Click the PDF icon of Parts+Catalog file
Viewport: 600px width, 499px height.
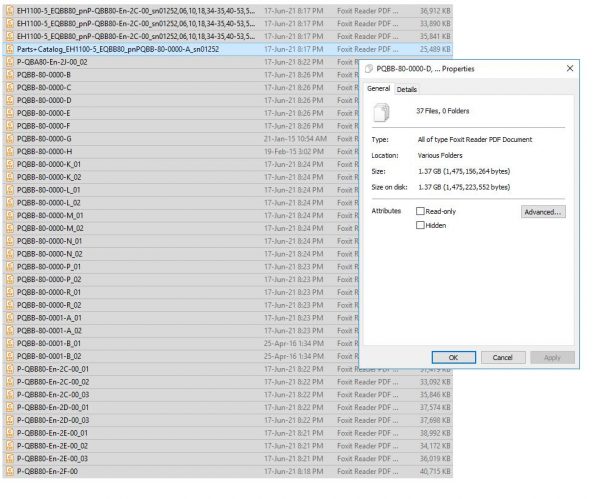tap(10, 49)
